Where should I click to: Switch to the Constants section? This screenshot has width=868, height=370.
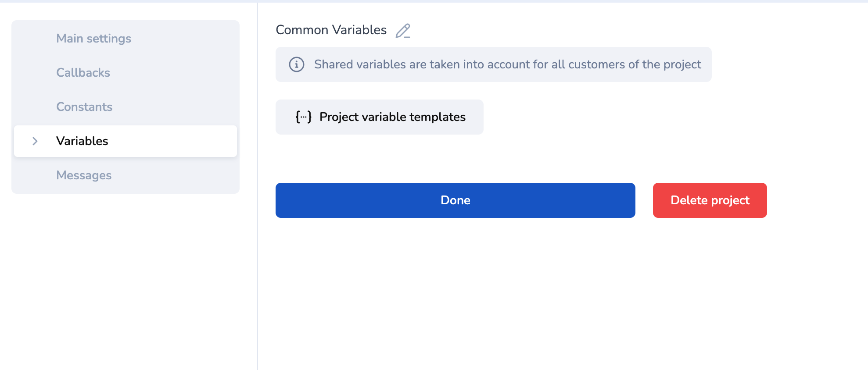point(84,107)
